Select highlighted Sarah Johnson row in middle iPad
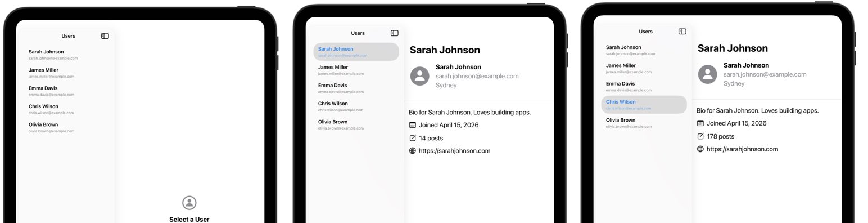The width and height of the screenshot is (868, 223). pos(356,52)
